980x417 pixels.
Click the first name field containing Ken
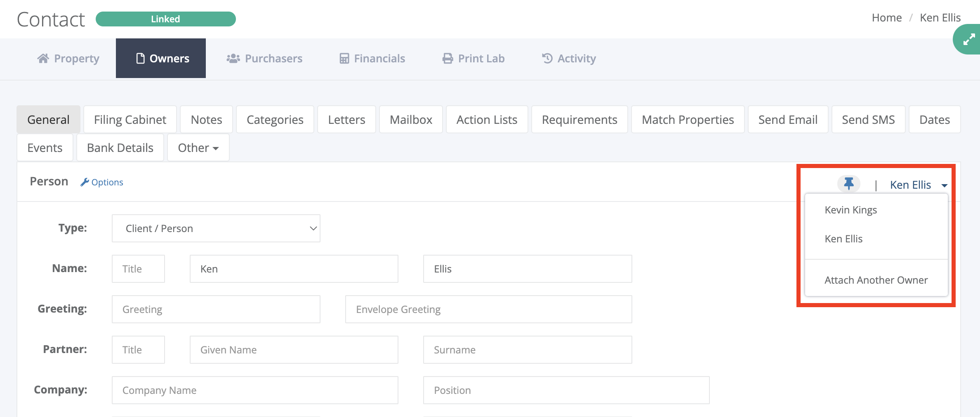click(294, 269)
